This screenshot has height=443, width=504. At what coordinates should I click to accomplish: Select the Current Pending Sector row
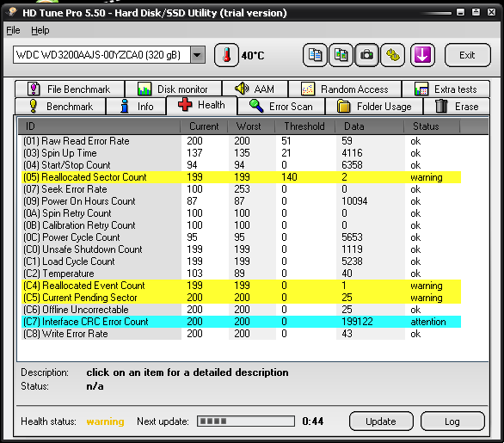(241, 298)
